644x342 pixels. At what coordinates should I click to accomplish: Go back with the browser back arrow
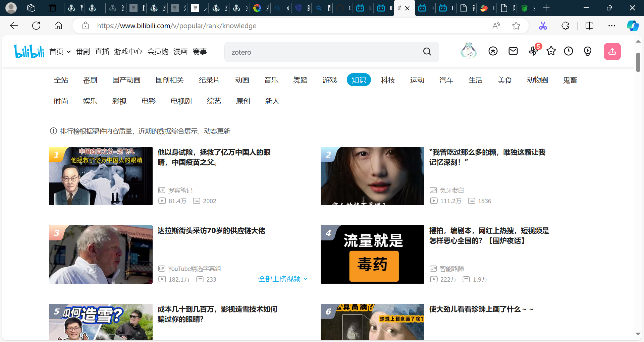coord(14,25)
